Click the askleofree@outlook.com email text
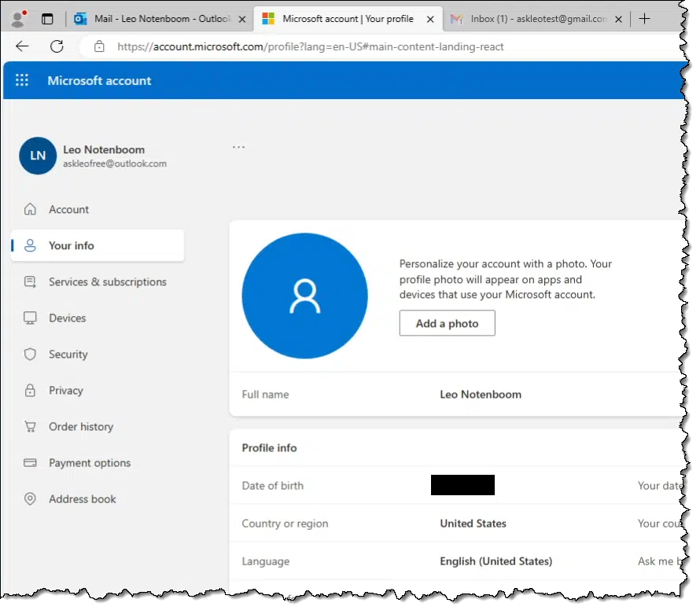This screenshot has width=700, height=610. click(115, 164)
